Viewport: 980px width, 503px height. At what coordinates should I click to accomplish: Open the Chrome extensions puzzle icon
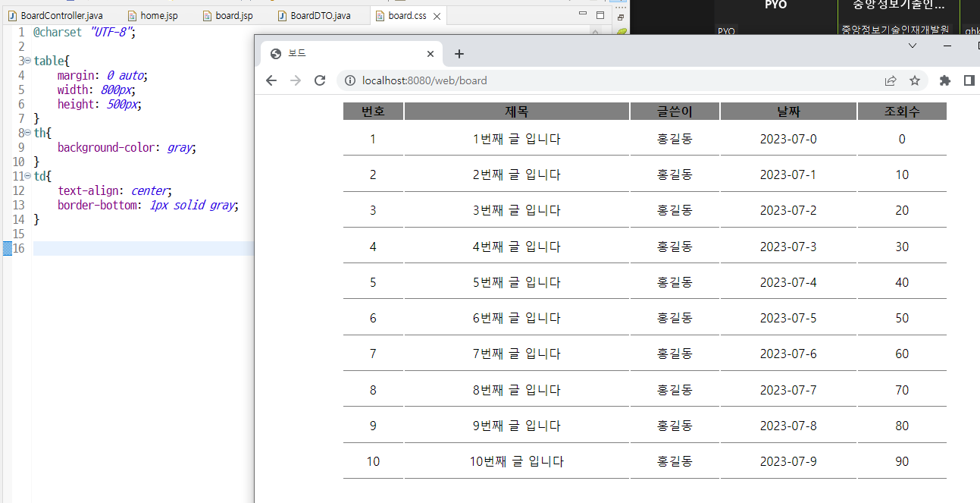pos(944,80)
